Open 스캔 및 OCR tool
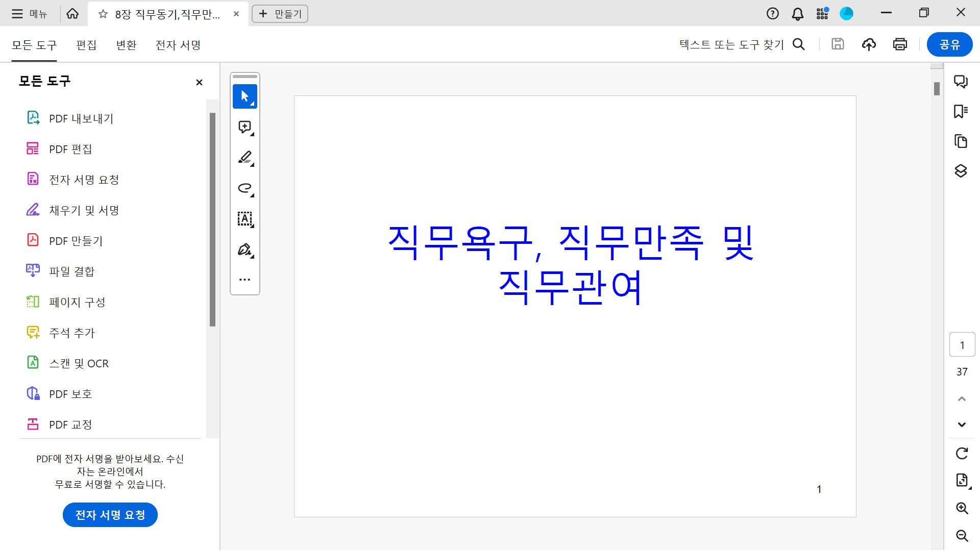Image resolution: width=980 pixels, height=551 pixels. (x=78, y=363)
